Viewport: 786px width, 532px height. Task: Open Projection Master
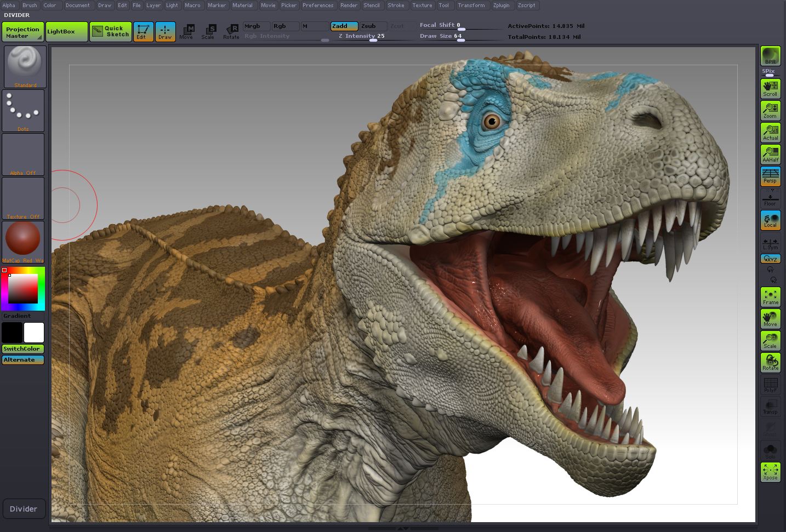click(x=23, y=32)
